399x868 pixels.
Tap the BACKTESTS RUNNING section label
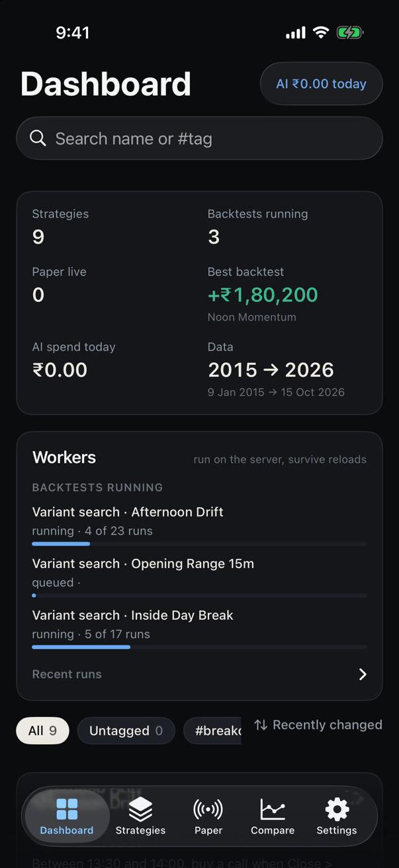click(x=97, y=487)
